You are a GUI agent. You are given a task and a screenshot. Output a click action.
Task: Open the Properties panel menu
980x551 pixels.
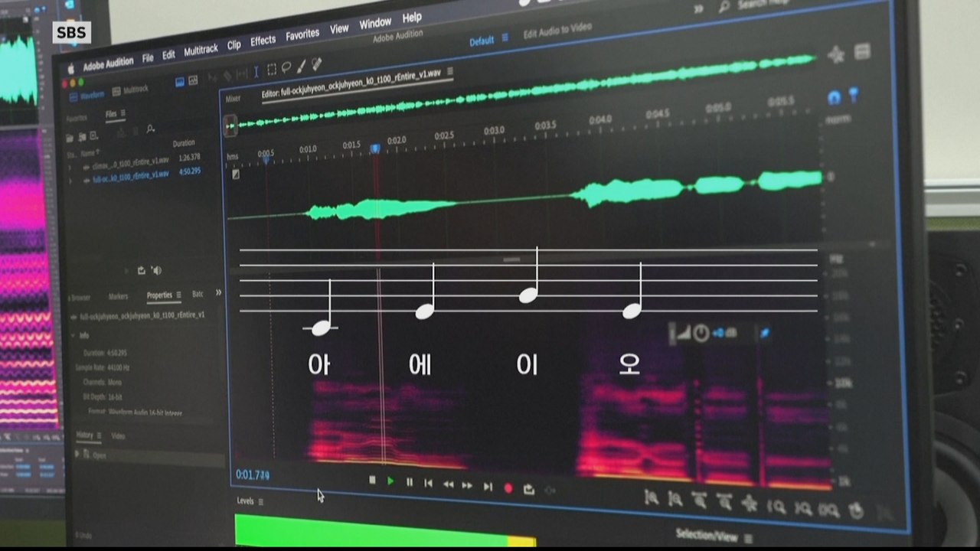[179, 295]
